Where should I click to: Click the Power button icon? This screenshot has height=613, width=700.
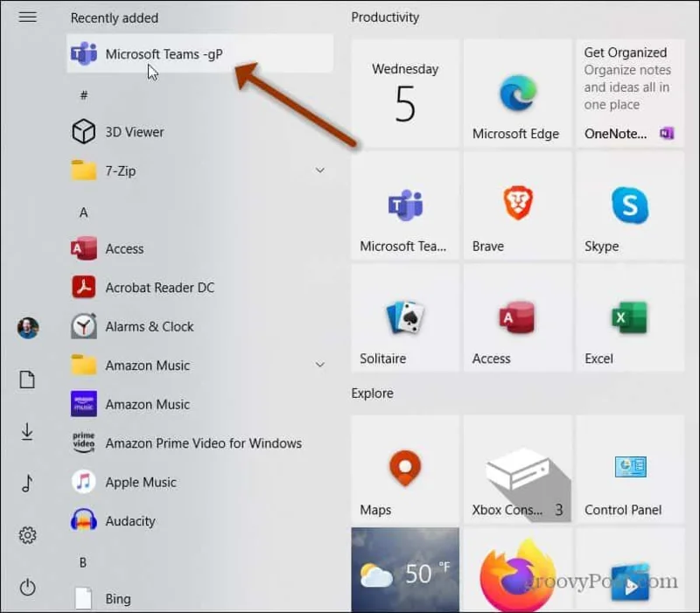[x=27, y=587]
